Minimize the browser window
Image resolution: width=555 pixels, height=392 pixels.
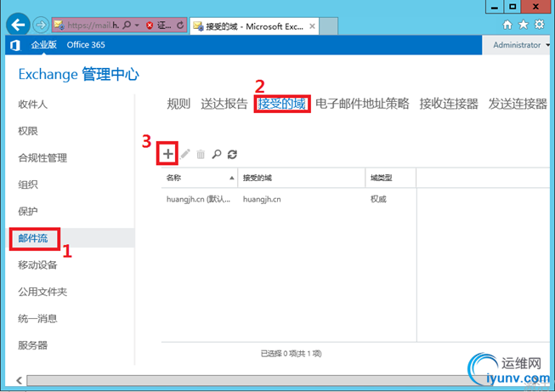[495, 6]
